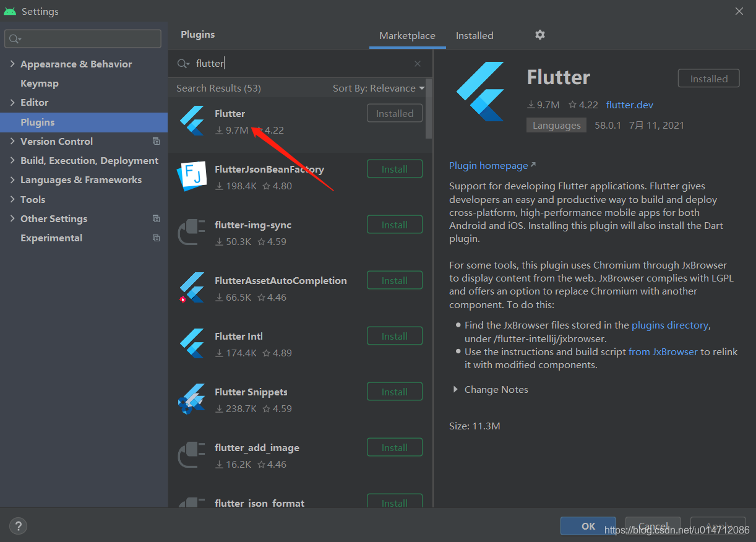Image resolution: width=756 pixels, height=542 pixels.
Task: Click the Installed button in the Flutter result row
Action: click(395, 113)
